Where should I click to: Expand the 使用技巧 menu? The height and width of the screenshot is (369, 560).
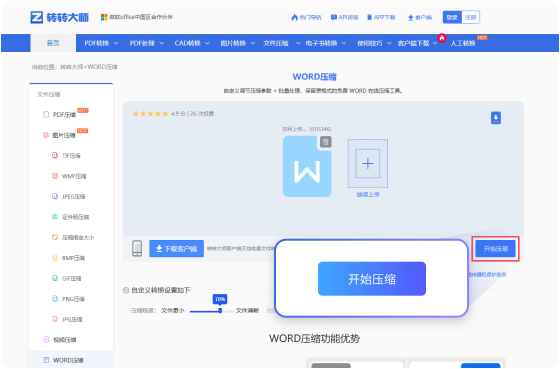tap(374, 43)
